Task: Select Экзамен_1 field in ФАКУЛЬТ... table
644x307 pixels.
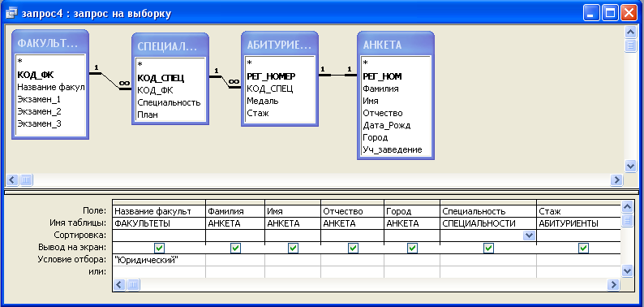Action: click(x=40, y=99)
